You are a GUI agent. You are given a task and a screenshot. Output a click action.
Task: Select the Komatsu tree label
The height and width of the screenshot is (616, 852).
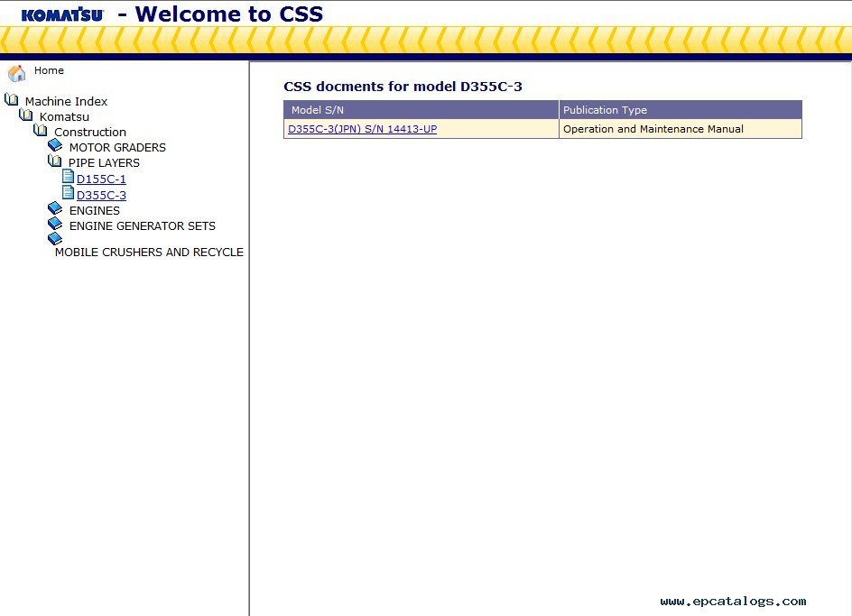64,116
